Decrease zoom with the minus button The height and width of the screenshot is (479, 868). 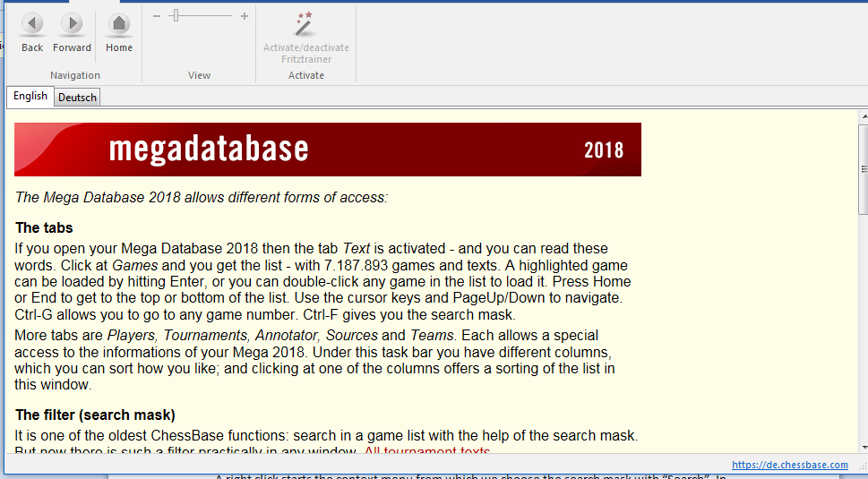click(157, 17)
